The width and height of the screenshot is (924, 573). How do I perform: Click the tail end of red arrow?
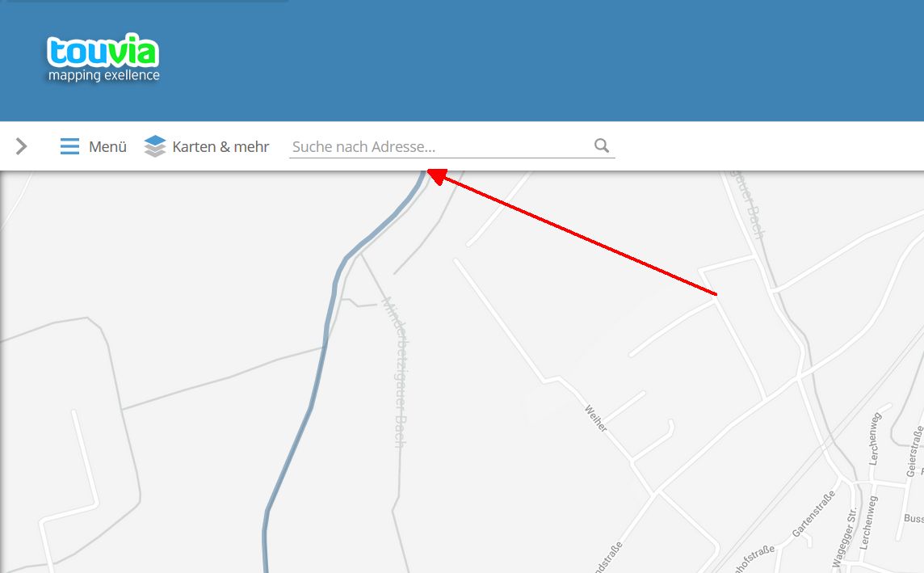point(714,293)
